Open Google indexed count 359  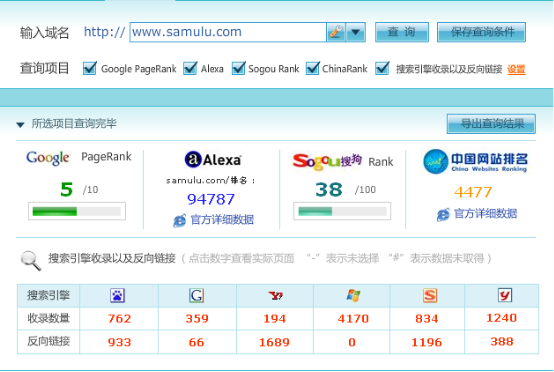point(197,319)
